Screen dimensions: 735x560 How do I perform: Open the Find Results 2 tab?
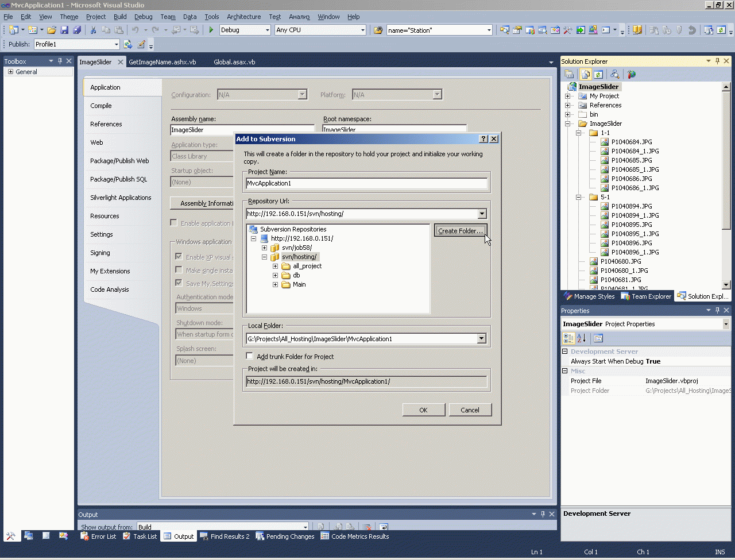[x=225, y=536]
